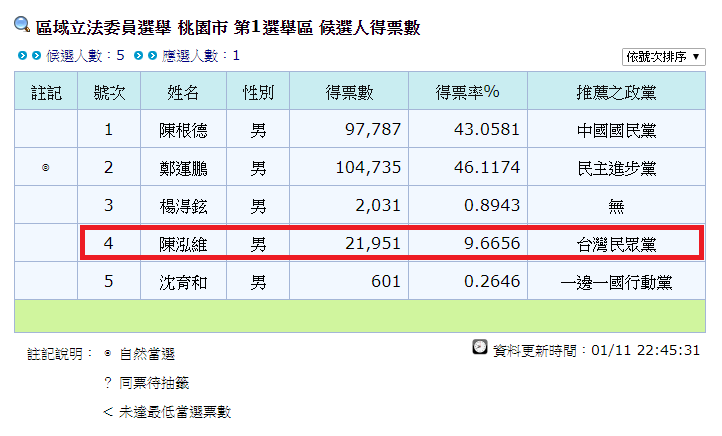Click legend entry 未達最低當選票數
722x436 pixels.
(x=175, y=412)
